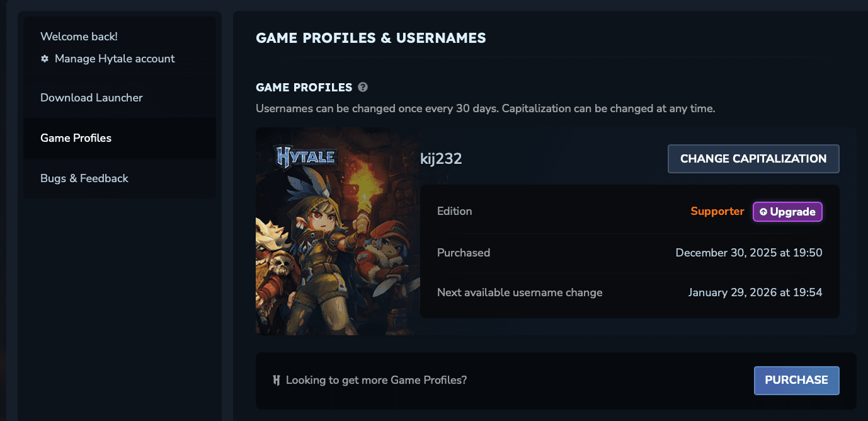Click the Edition row label

pos(454,211)
